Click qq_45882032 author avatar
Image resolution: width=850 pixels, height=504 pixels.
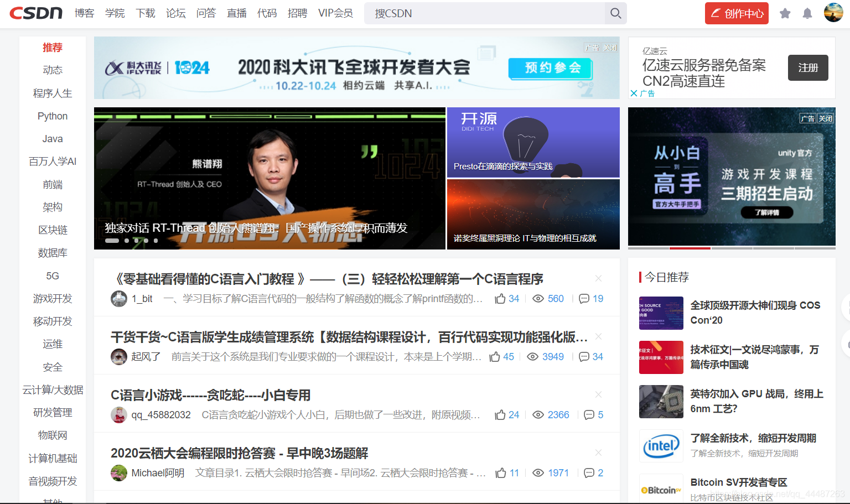pyautogui.click(x=119, y=415)
